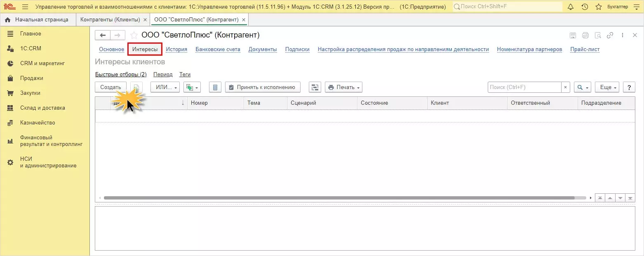Open history clock icon

point(585,7)
